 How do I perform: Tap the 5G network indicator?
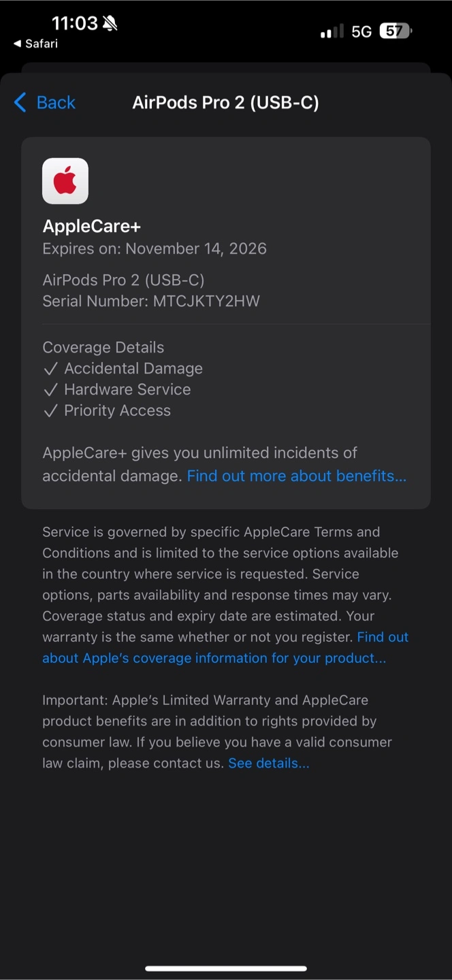(361, 31)
